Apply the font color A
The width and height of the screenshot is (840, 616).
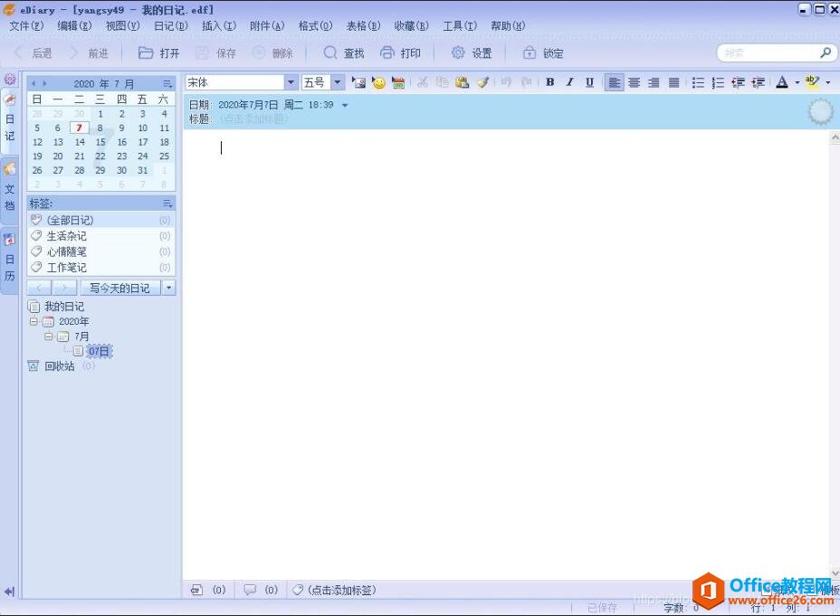click(x=782, y=82)
